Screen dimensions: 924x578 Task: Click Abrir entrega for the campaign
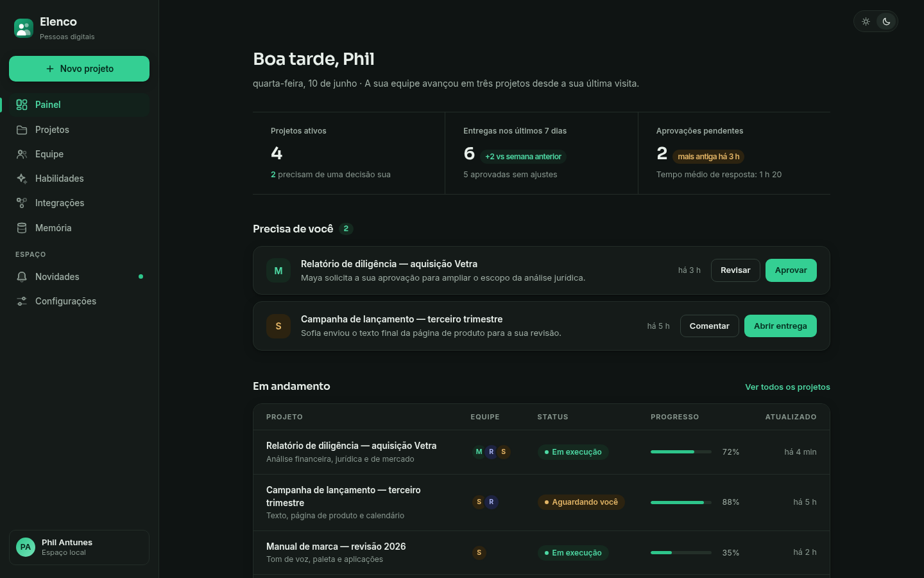[780, 326]
